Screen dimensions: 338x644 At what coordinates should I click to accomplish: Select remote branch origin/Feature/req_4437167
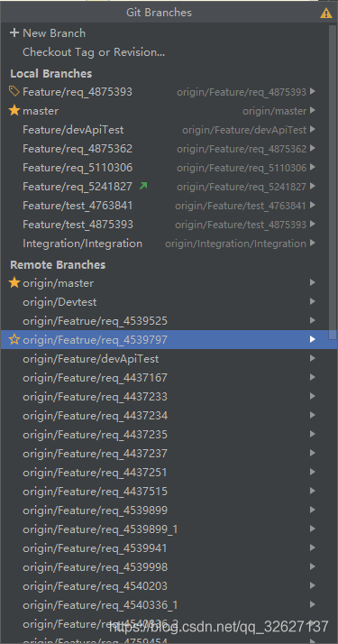[x=96, y=378]
